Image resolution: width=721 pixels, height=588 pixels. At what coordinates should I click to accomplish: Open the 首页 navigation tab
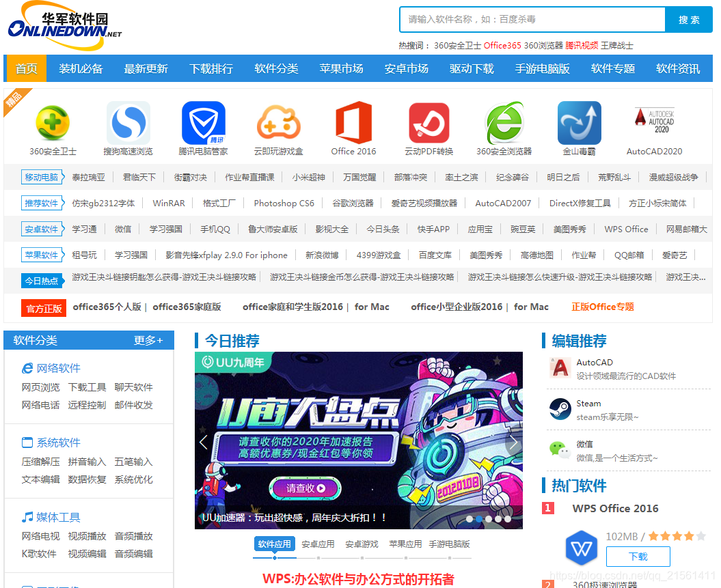click(26, 68)
